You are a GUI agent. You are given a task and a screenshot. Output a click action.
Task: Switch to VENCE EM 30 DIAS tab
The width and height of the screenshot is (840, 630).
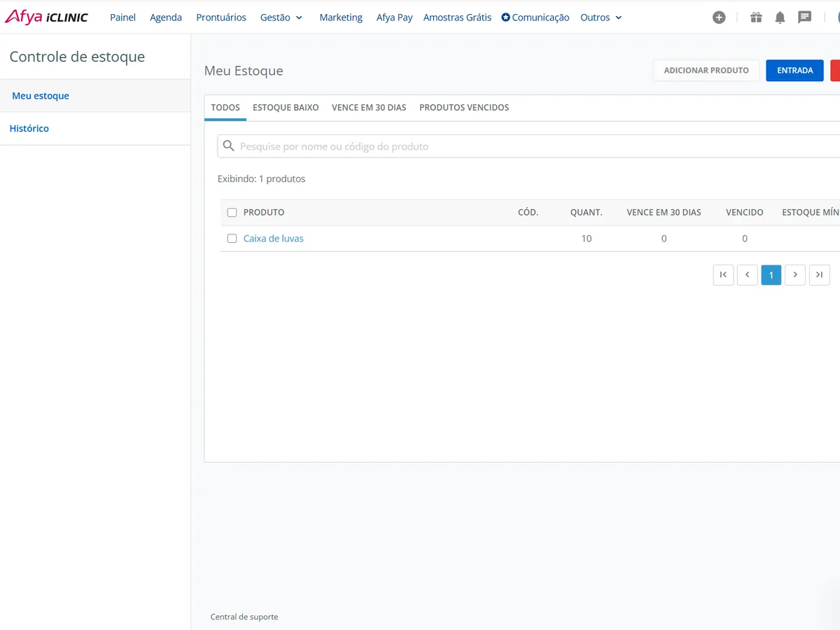click(369, 107)
